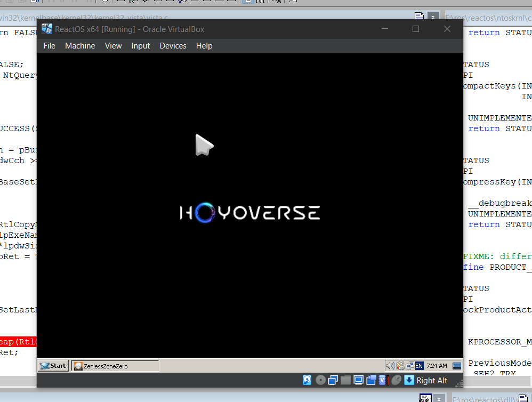Click the network adapter status icon
The height and width of the screenshot is (402, 532).
333,380
